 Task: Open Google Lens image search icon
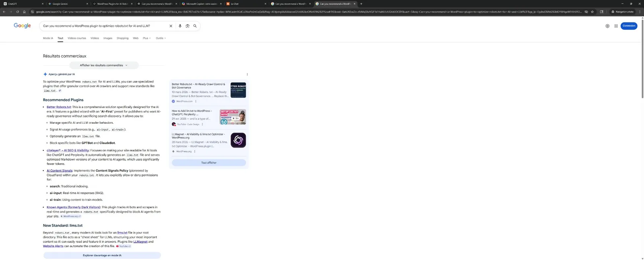pyautogui.click(x=188, y=26)
